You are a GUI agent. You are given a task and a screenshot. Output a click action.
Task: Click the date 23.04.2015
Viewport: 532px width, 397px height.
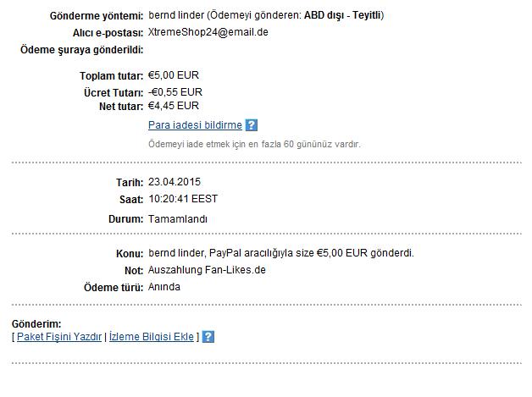pos(175,182)
